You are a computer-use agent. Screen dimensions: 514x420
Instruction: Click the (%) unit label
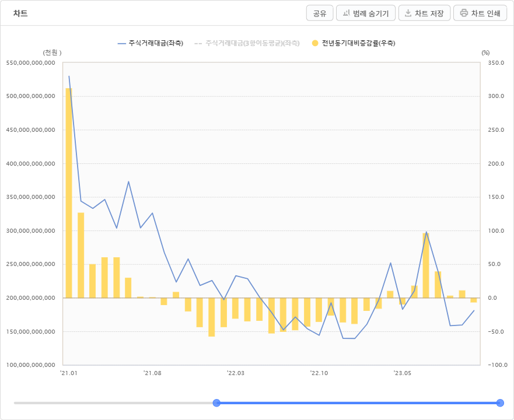pyautogui.click(x=485, y=52)
